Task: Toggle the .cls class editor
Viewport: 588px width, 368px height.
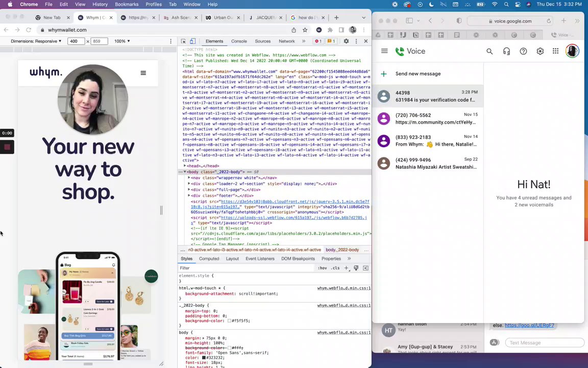Action: [x=335, y=268]
